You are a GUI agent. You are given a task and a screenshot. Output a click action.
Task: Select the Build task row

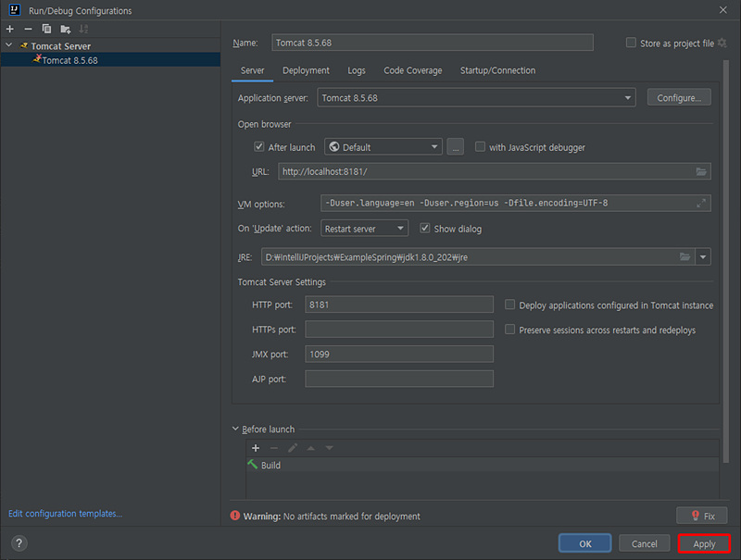(x=482, y=465)
